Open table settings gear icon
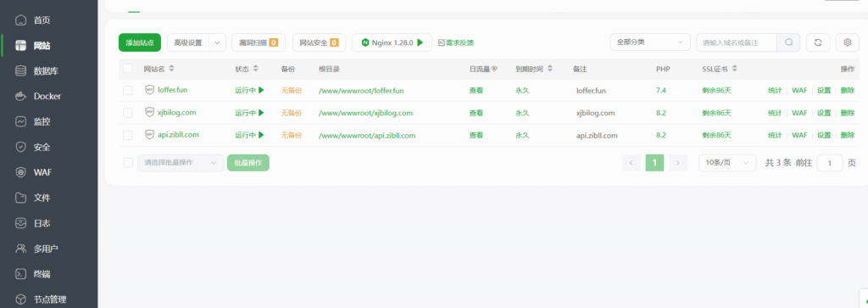The height and width of the screenshot is (308, 868). click(847, 42)
